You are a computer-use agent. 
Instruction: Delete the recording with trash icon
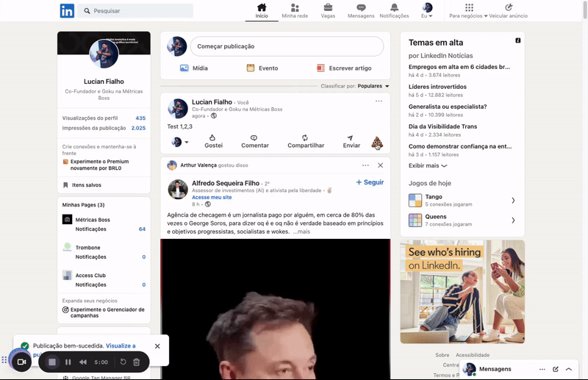pos(137,362)
